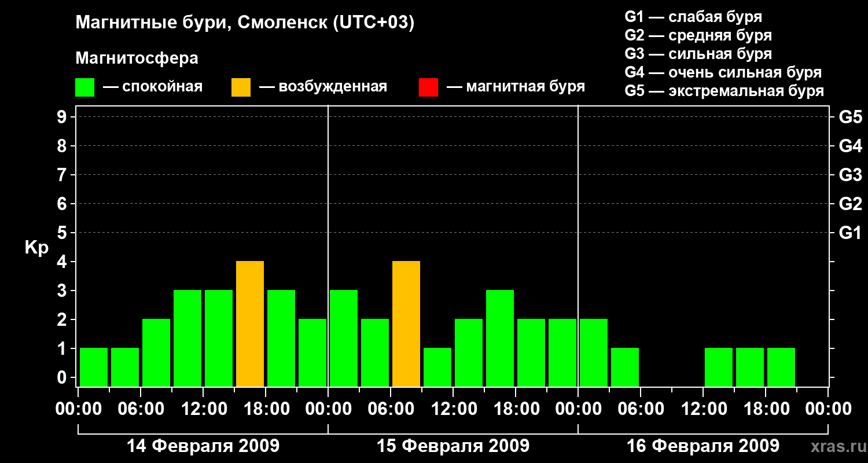868x463 pixels.
Task: Click the '18:00' time label for 15 February
Action: point(516,409)
